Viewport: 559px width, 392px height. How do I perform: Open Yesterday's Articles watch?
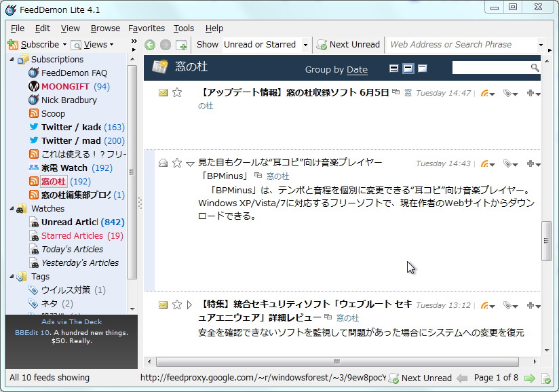(73, 262)
